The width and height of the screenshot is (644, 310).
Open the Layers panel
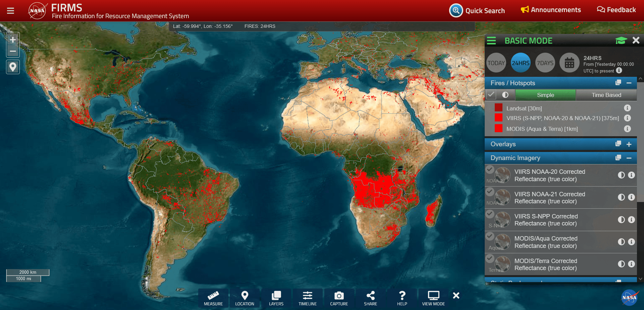276,298
